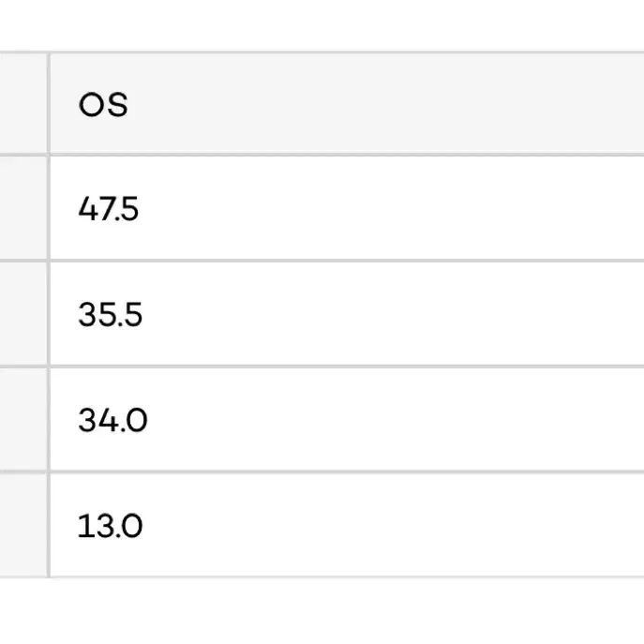Click the vertical divider left of the OS column
This screenshot has width=644, height=644.
tap(49, 315)
